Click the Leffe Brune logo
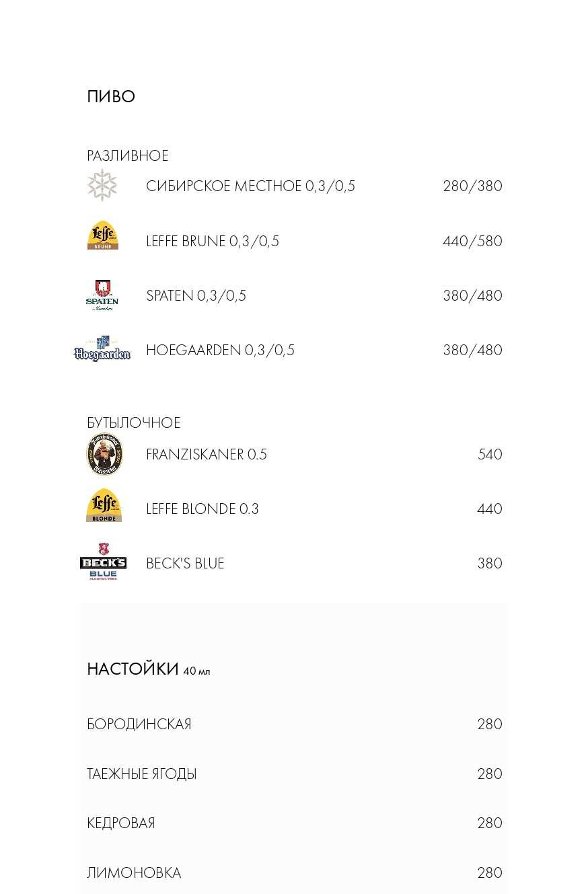 [103, 236]
